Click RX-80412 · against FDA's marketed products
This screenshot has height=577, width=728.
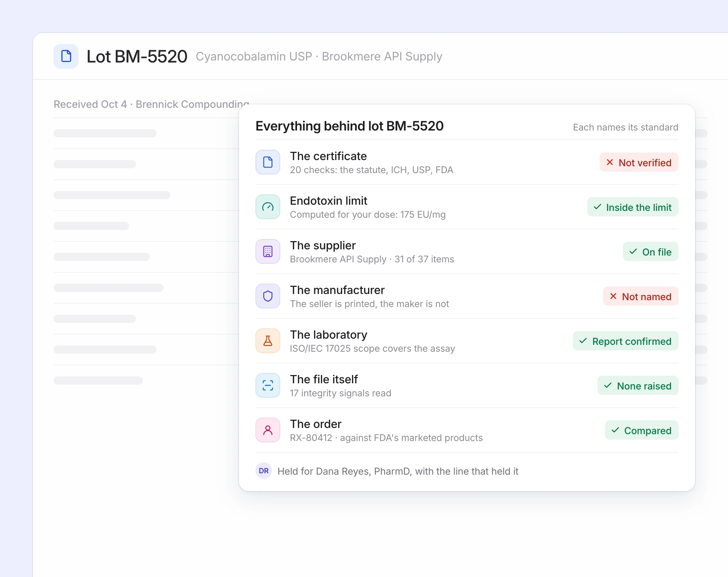(386, 438)
